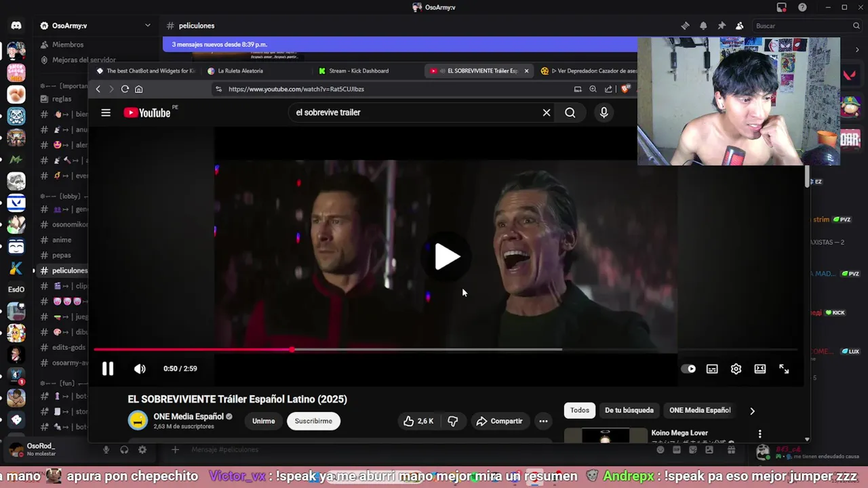Go back in the browser
This screenshot has width=868, height=488.
tap(98, 89)
